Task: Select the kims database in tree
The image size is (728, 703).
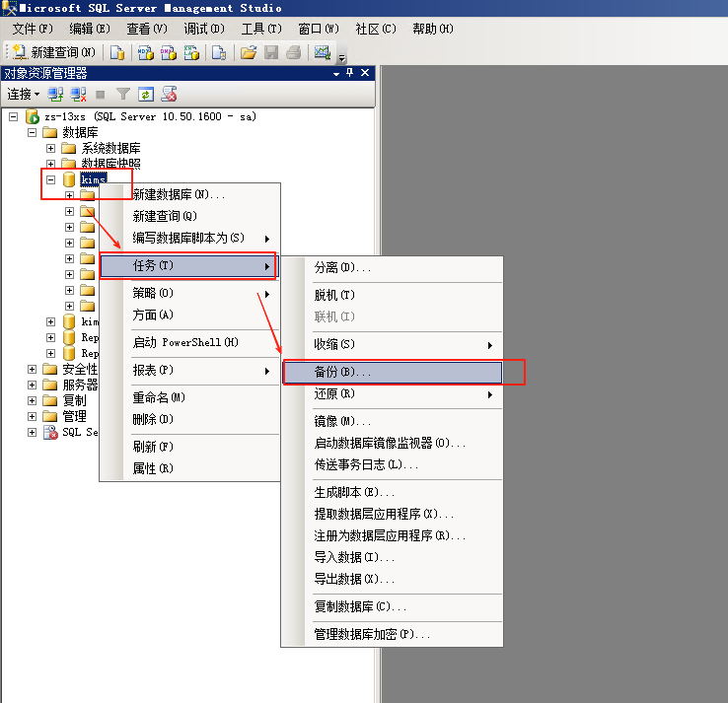Action: [x=94, y=179]
